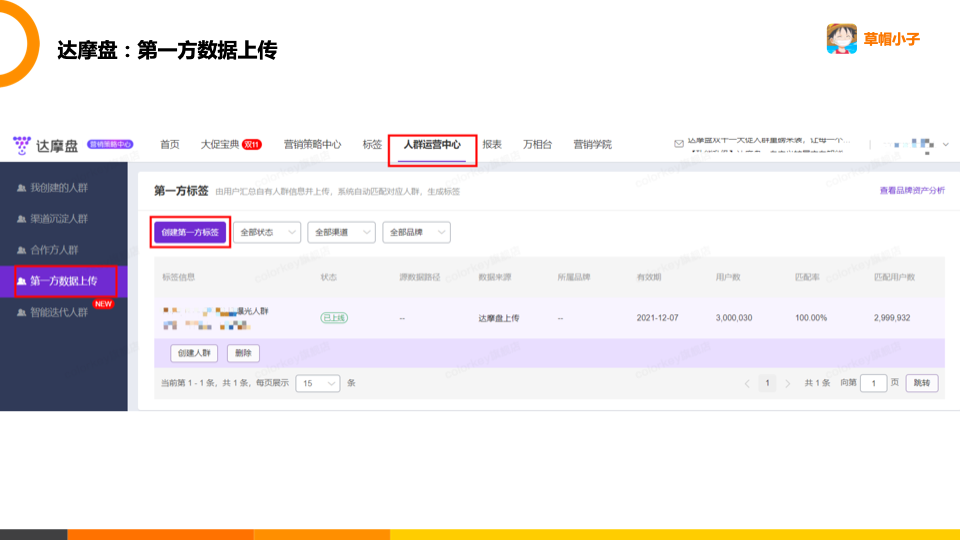The width and height of the screenshot is (960, 540).
Task: Click the 100.00% match rate cell
Action: coord(811,318)
